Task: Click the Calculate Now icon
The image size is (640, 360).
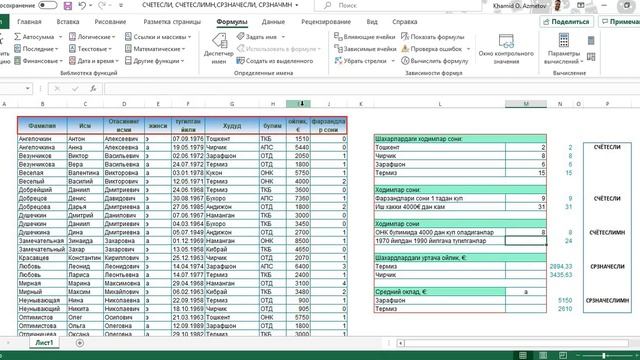Action: coord(591,40)
